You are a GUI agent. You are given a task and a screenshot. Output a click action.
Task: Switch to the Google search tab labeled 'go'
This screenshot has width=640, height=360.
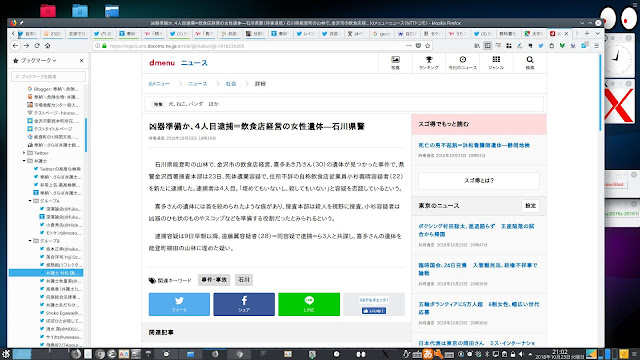pyautogui.click(x=381, y=33)
